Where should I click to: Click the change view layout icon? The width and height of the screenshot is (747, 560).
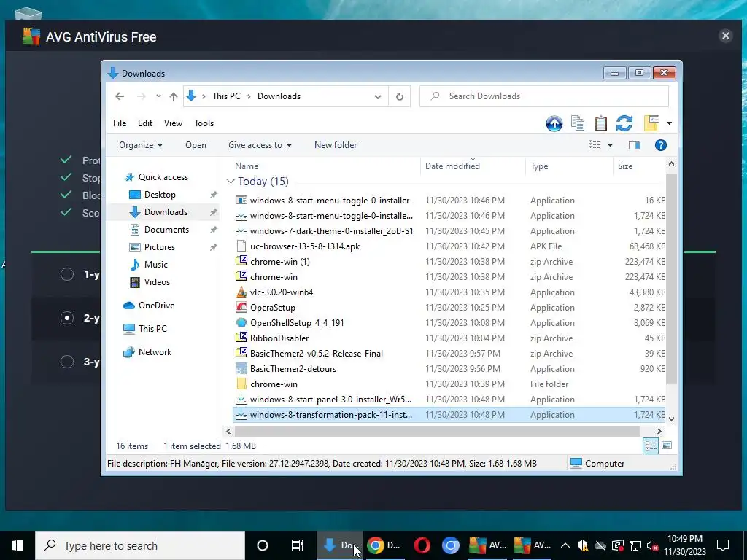pyautogui.click(x=595, y=145)
